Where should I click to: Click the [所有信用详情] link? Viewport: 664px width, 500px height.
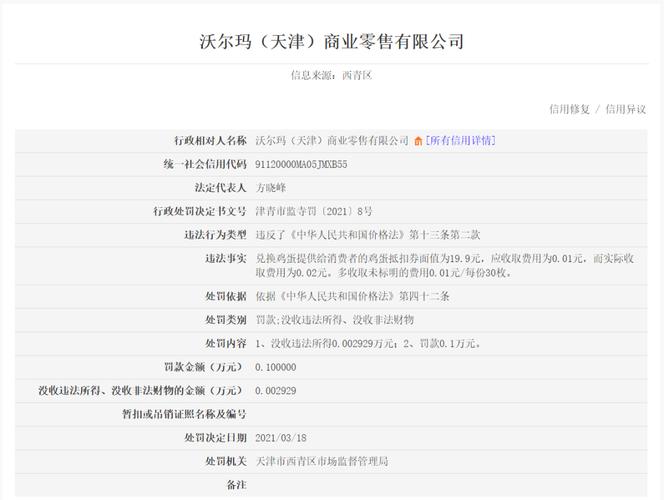(460, 141)
